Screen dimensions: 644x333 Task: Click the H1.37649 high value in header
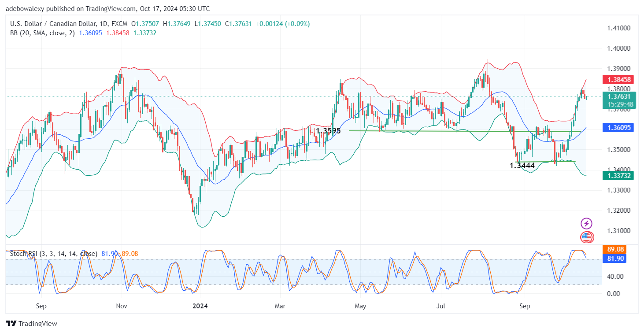177,24
